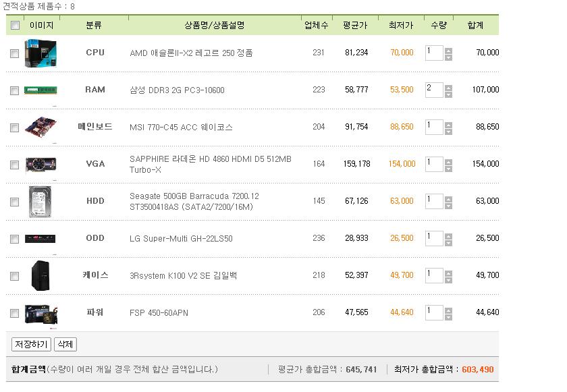The height and width of the screenshot is (392, 567).
Task: Click the 3Rsystem case thumbnail
Action: (x=40, y=276)
